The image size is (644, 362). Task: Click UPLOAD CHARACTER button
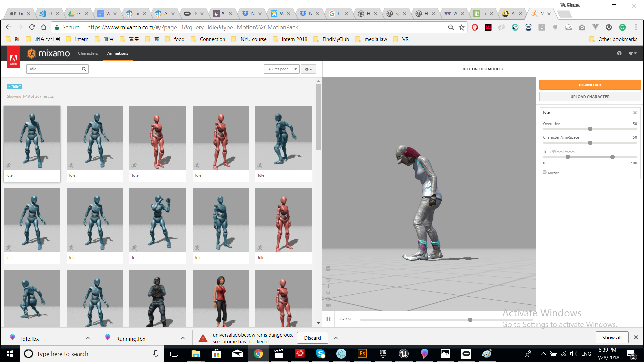(589, 97)
